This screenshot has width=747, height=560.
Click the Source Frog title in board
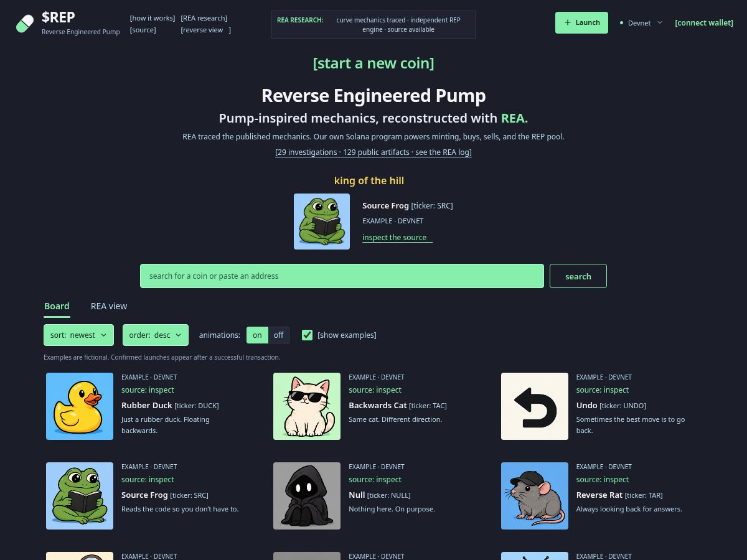pyautogui.click(x=144, y=495)
